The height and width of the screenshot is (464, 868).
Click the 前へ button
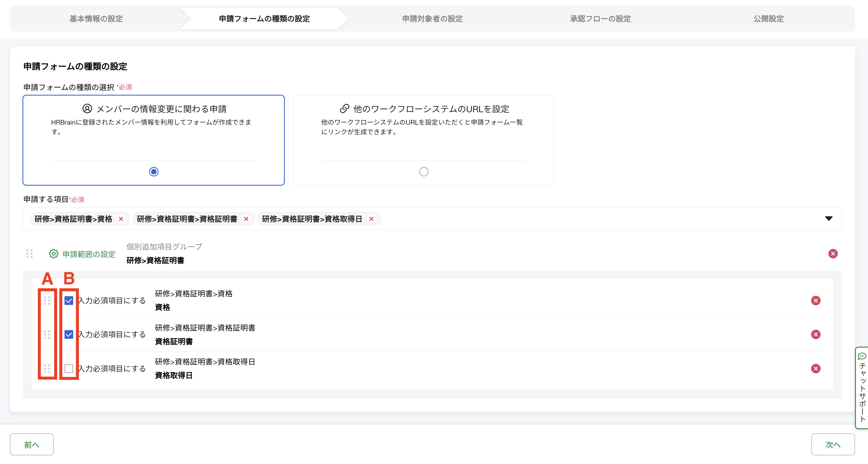coord(32,444)
